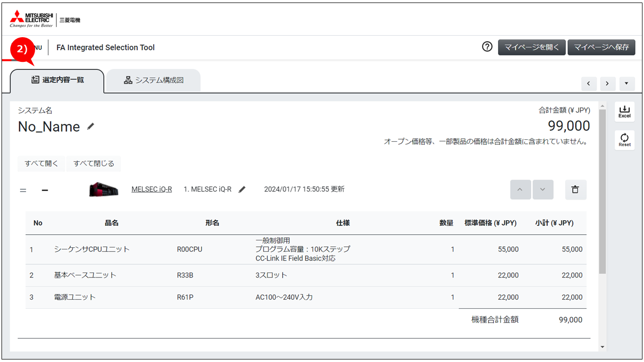644x362 pixels.
Task: Click 55,000 standard price for R00CPU
Action: (x=508, y=249)
